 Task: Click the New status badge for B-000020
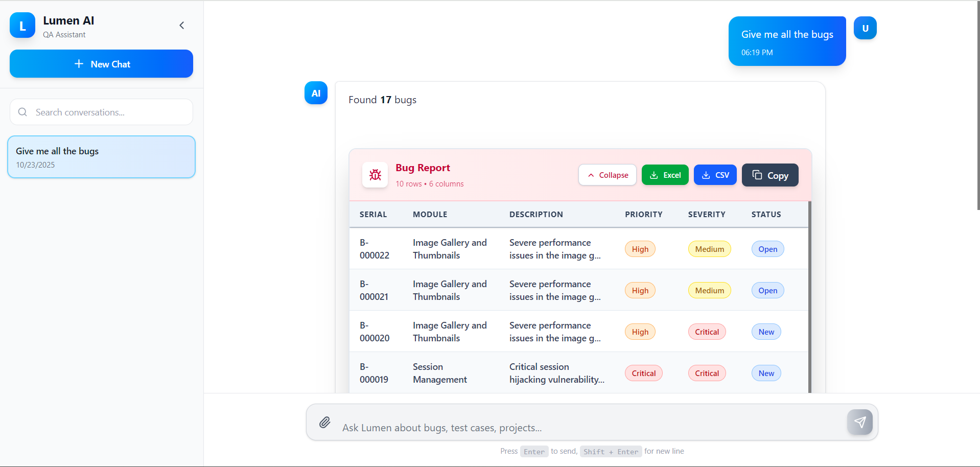click(x=766, y=332)
